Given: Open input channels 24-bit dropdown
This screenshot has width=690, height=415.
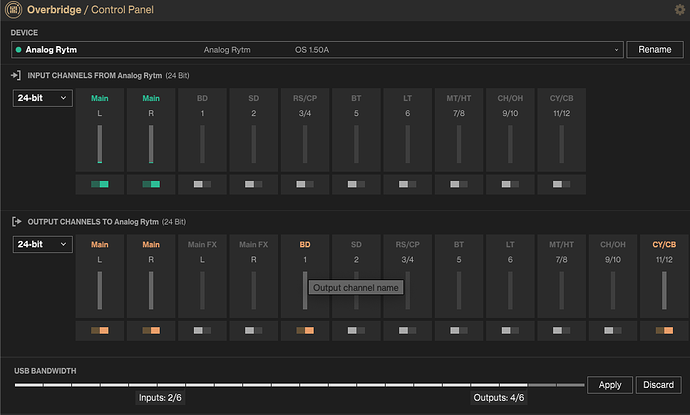Looking at the screenshot, I should 42,98.
